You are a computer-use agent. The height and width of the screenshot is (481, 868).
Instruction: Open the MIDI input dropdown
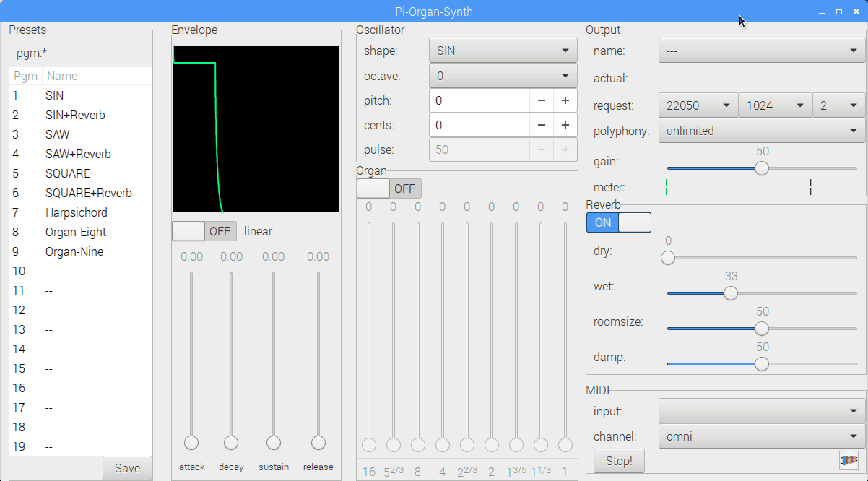[x=762, y=411]
